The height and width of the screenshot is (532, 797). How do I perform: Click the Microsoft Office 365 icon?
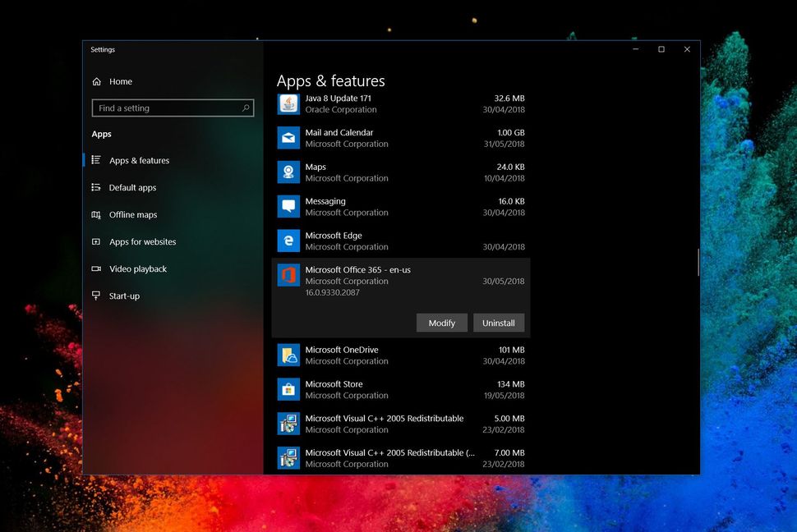coord(288,275)
